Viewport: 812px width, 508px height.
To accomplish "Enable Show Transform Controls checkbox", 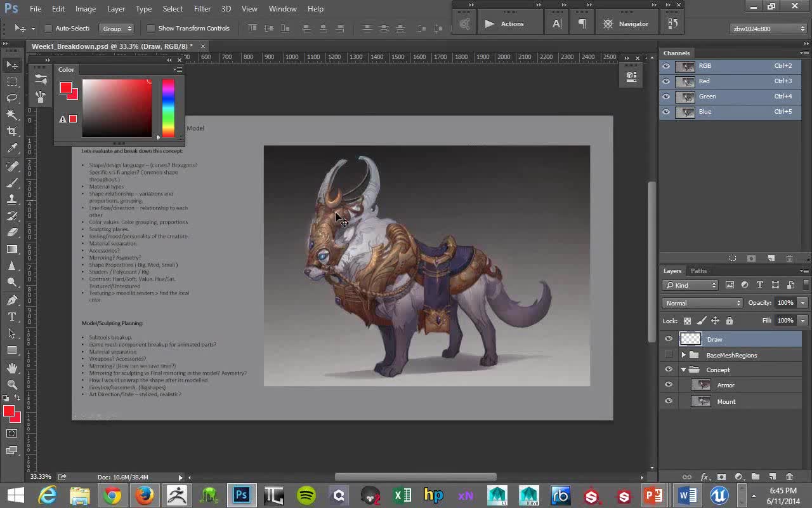I will click(150, 28).
